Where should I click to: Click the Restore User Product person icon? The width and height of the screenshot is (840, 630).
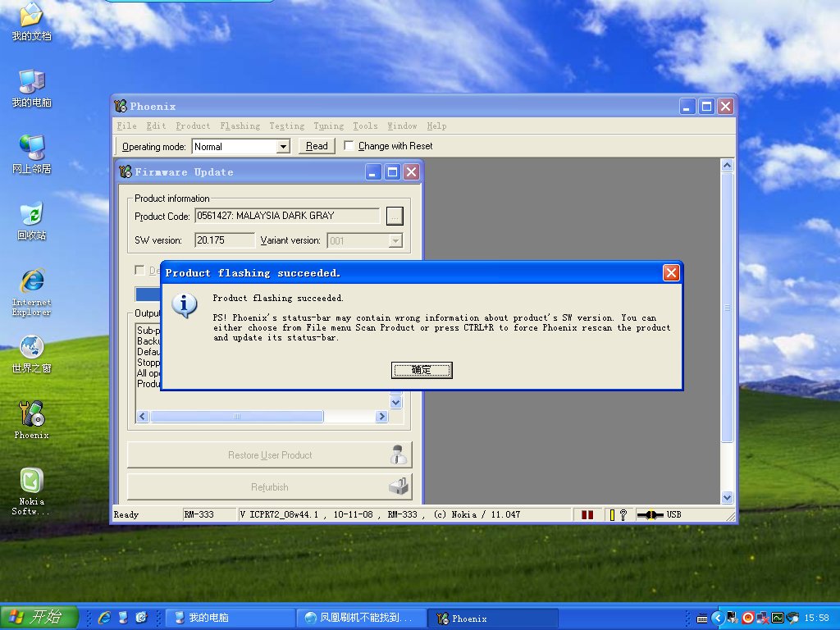(x=398, y=454)
